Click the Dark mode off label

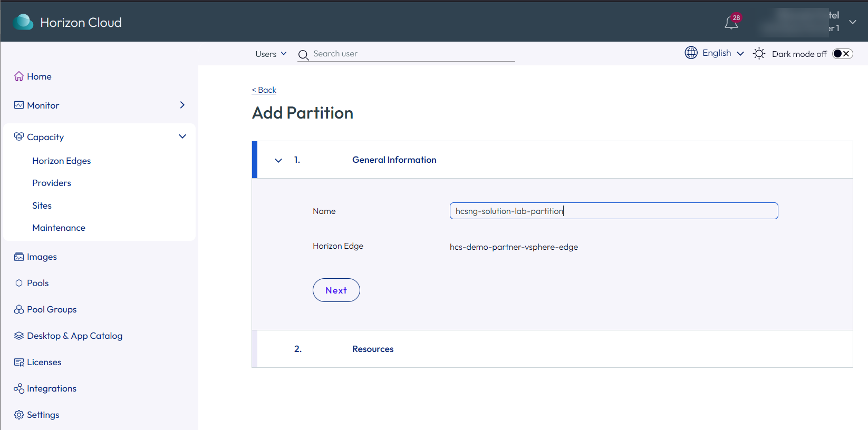point(799,54)
